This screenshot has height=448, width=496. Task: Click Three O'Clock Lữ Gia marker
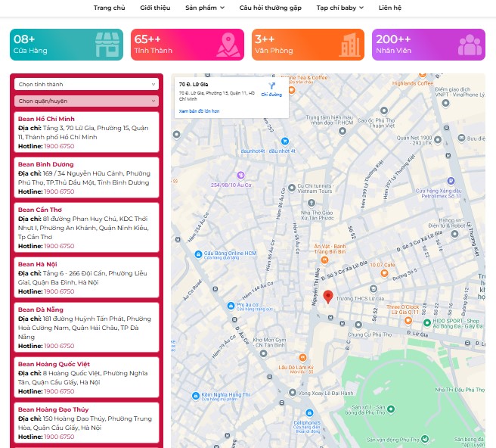(x=408, y=320)
